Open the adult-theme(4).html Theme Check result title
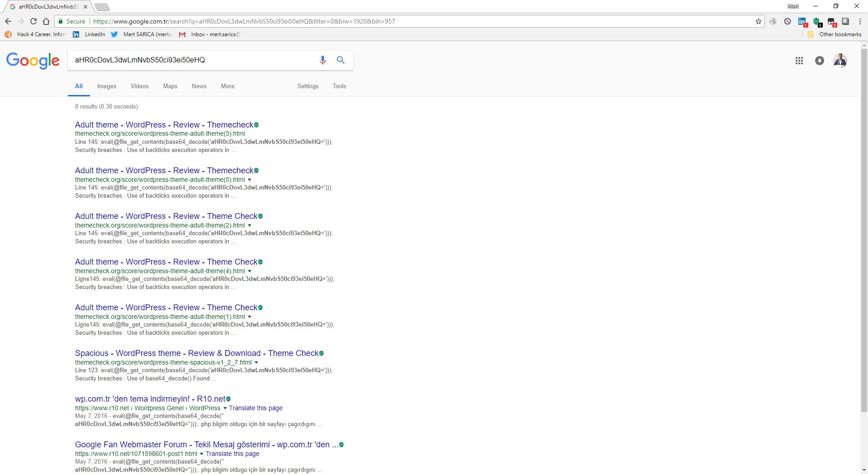 point(166,262)
